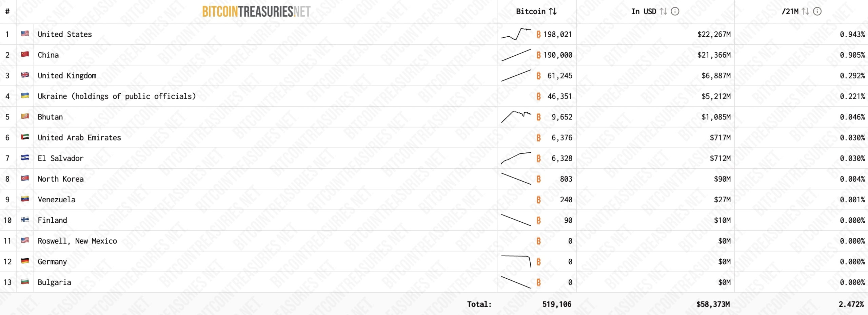Sort table by Bitcoin column arrows
Viewport: 868px width, 315px height.
[553, 12]
